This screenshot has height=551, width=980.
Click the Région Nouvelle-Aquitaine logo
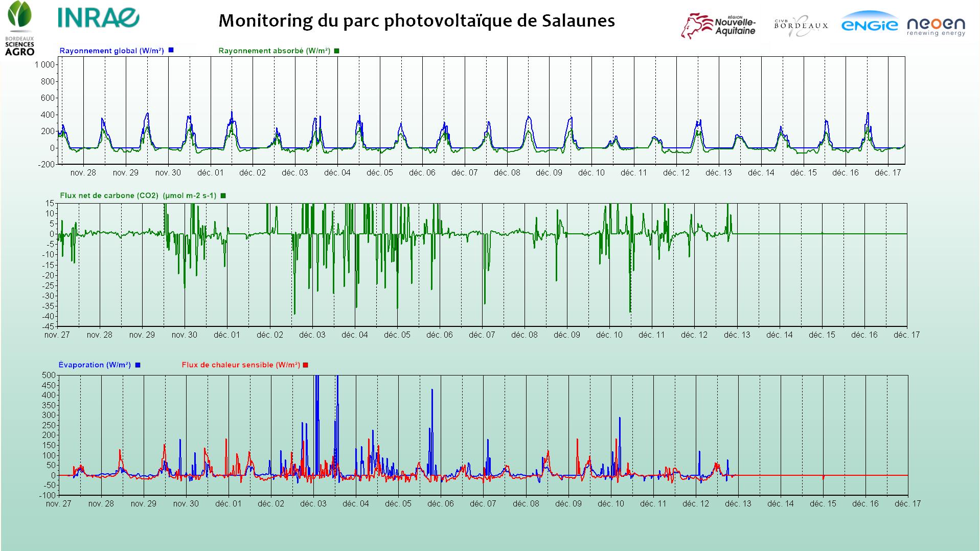[718, 26]
